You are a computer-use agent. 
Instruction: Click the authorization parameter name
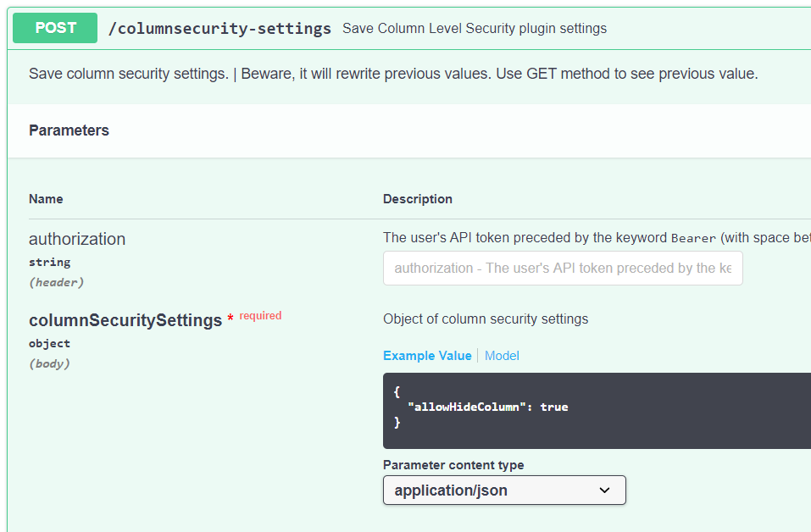77,239
